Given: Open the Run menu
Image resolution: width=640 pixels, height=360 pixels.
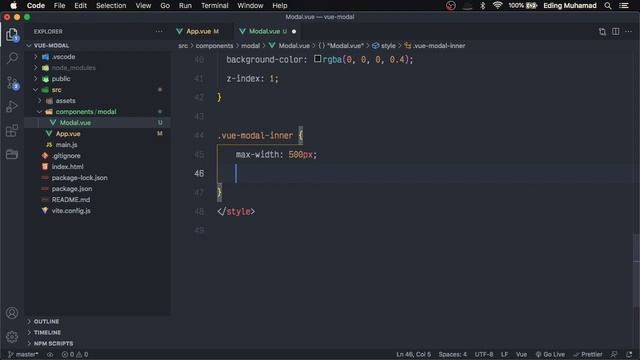Looking at the screenshot, I should pyautogui.click(x=185, y=6).
